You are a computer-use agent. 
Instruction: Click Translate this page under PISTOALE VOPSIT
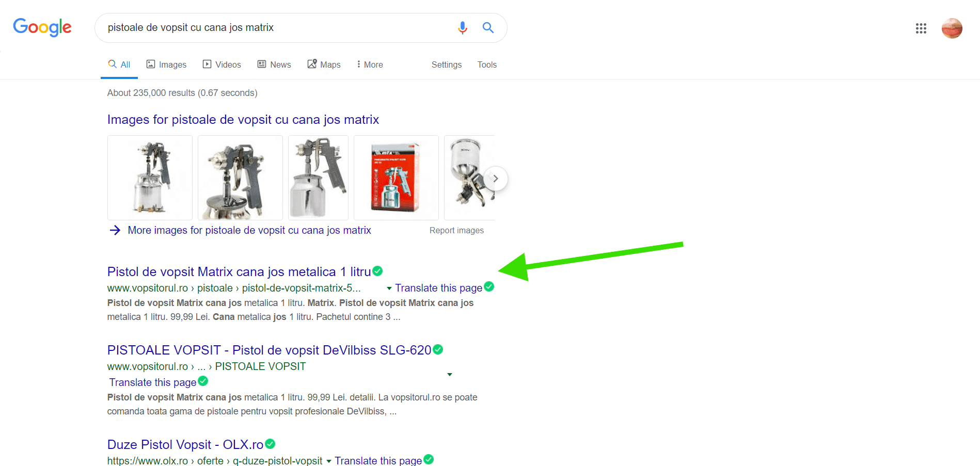[153, 382]
